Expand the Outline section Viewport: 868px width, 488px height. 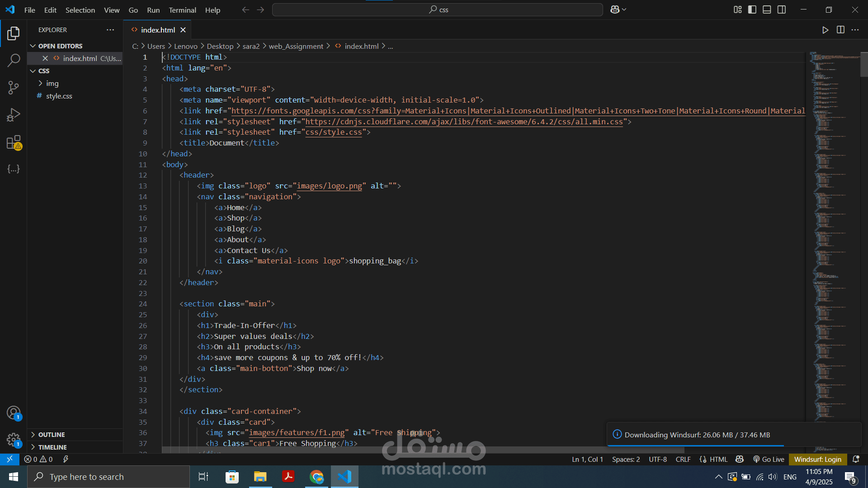click(51, 435)
